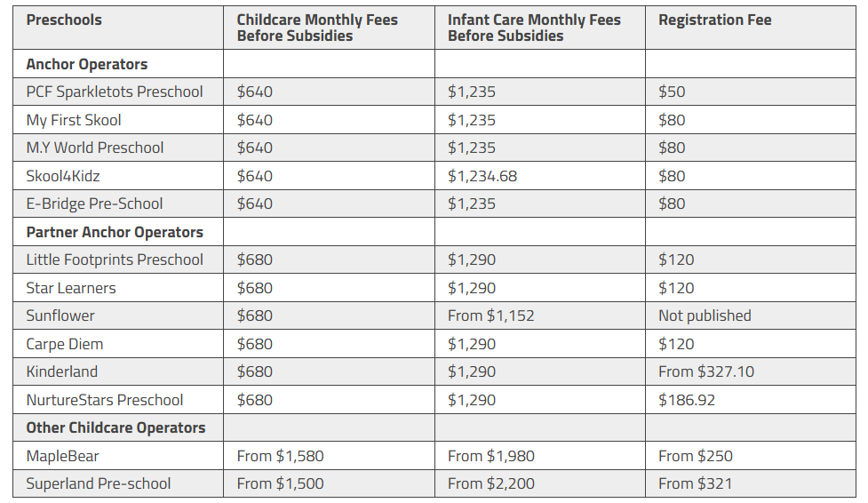Click the My First Skool row label

[x=73, y=120]
